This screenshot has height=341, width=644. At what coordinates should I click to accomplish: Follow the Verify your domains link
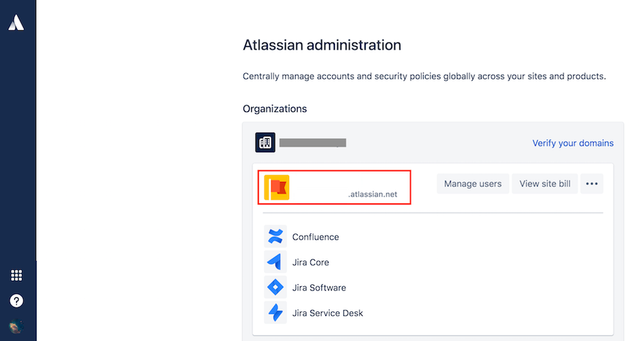point(573,143)
